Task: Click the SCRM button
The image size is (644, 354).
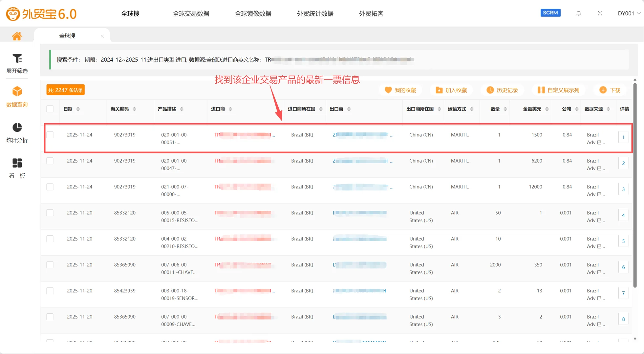Action: [x=550, y=13]
